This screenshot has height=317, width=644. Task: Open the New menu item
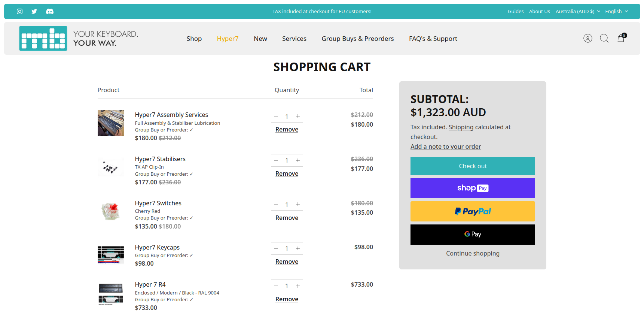tap(260, 39)
